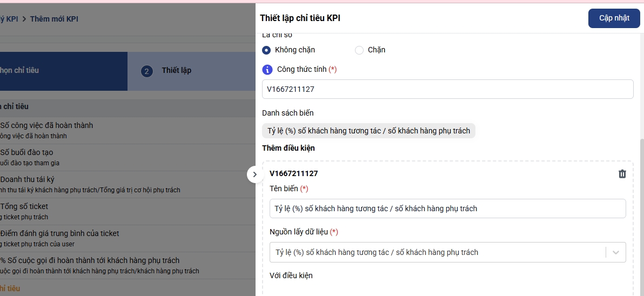Focus the Tên biến text field
The image size is (644, 296).
click(x=447, y=208)
